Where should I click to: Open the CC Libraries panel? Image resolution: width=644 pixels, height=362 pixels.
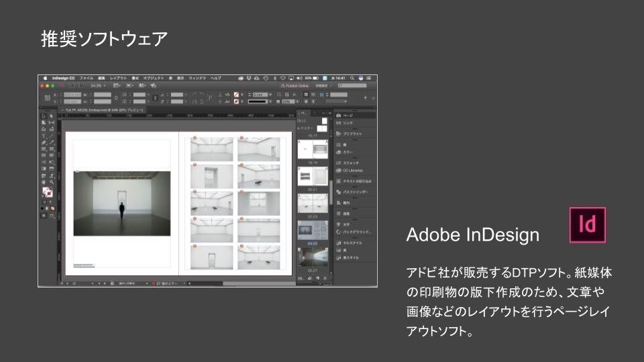(352, 170)
